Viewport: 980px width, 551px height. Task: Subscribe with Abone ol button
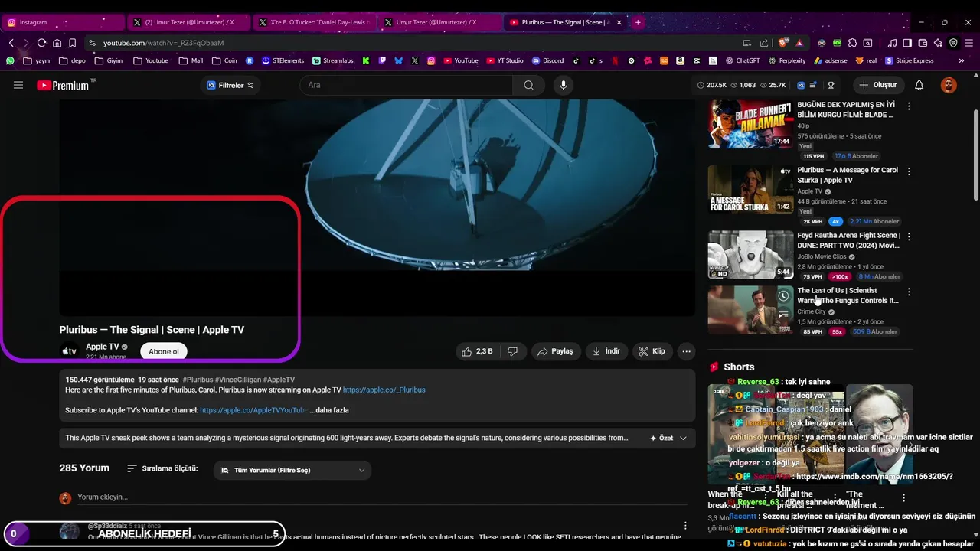coord(164,351)
